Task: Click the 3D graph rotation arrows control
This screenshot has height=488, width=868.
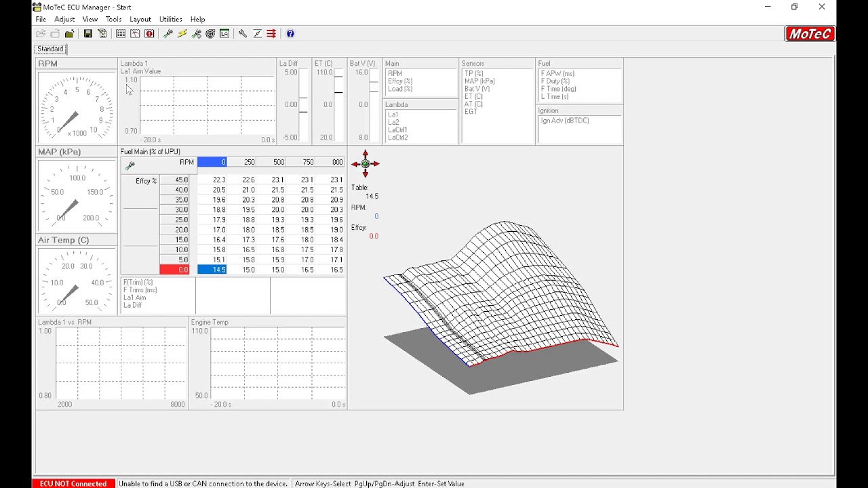Action: click(366, 163)
